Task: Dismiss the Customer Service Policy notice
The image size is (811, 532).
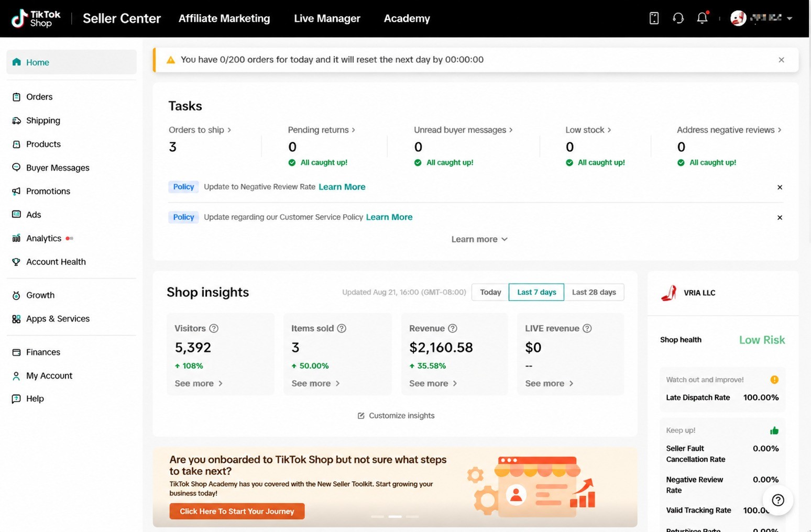Action: (780, 217)
